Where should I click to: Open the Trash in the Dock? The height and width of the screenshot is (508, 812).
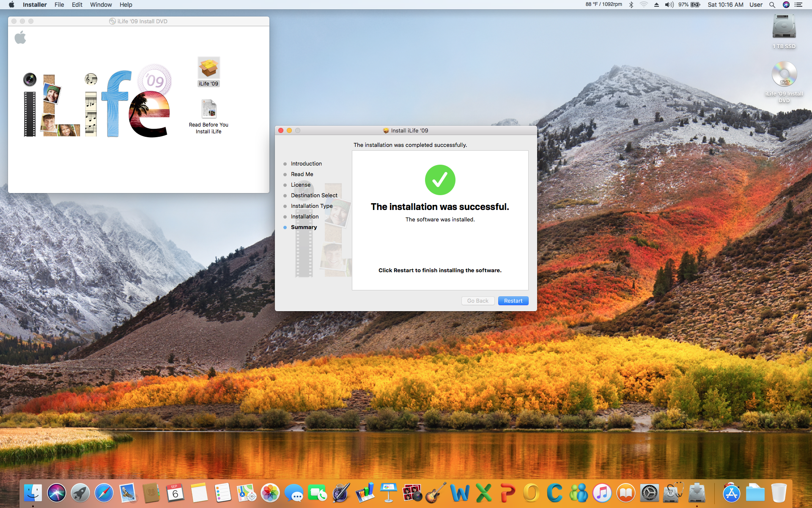coord(779,493)
